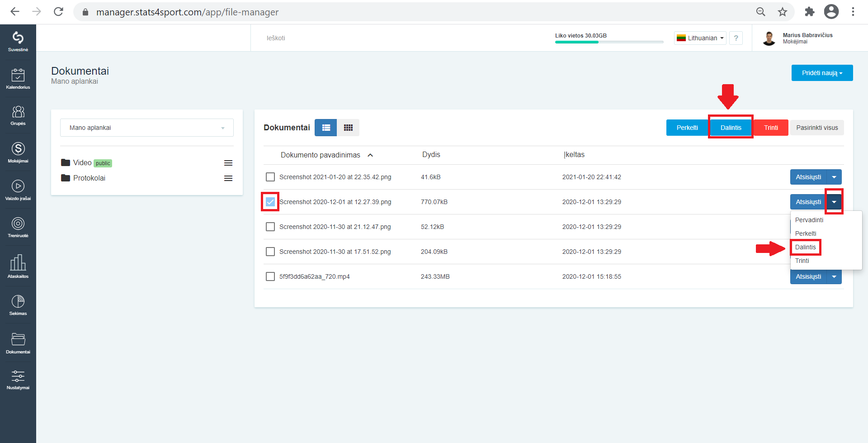Reload the browser page
868x443 pixels.
pos(58,12)
